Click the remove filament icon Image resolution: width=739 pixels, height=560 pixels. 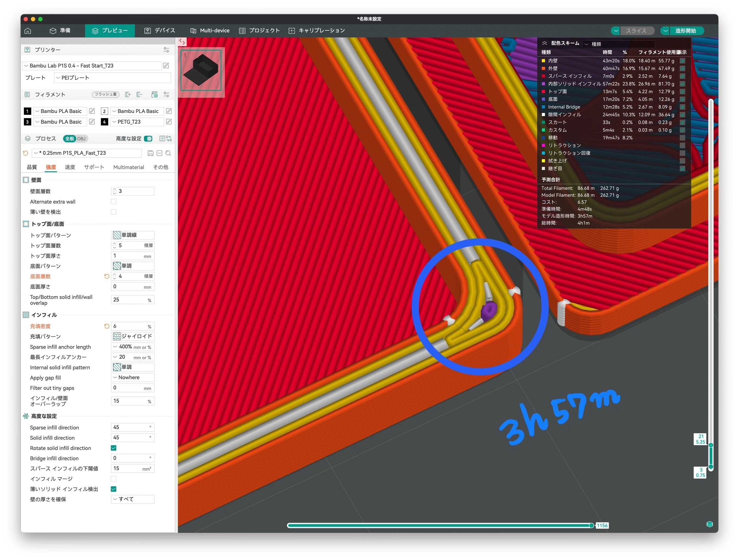click(x=139, y=95)
